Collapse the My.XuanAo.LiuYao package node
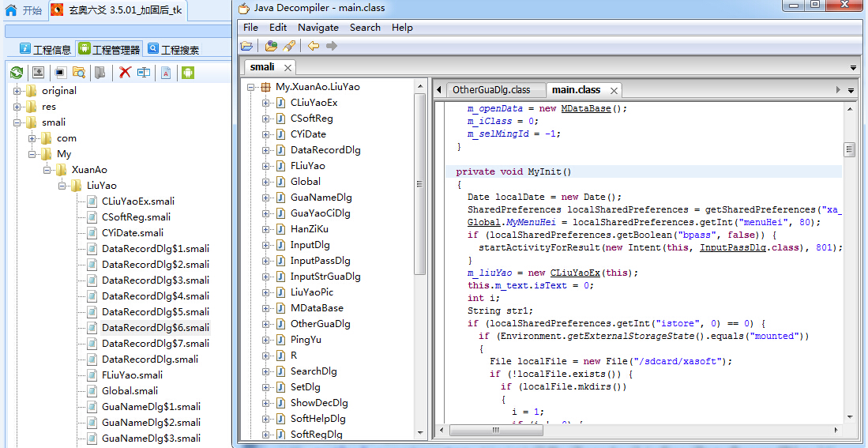The image size is (868, 448). [251, 87]
